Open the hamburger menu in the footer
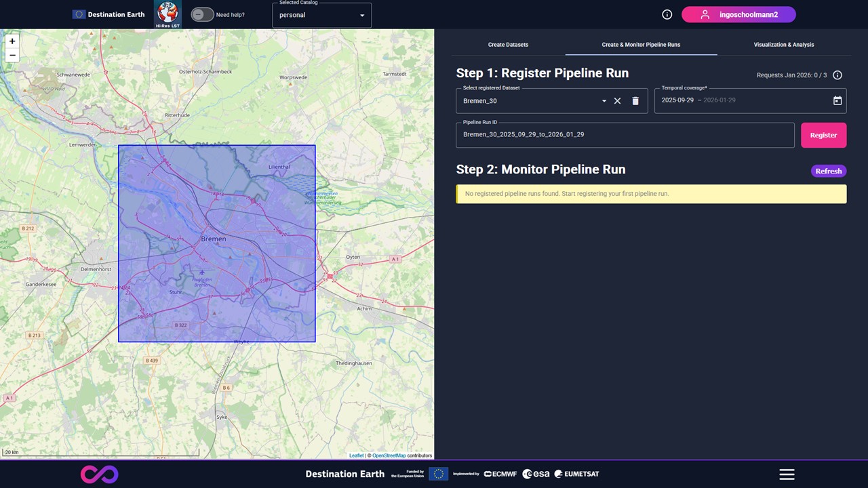Viewport: 868px width, 488px height. point(787,474)
